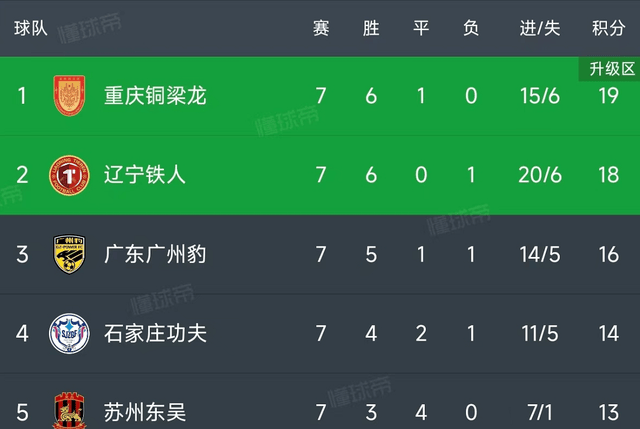Screen dimensions: 640x429
Task: Select the 石家庄功夫 blue circular badge
Action: coord(69,333)
